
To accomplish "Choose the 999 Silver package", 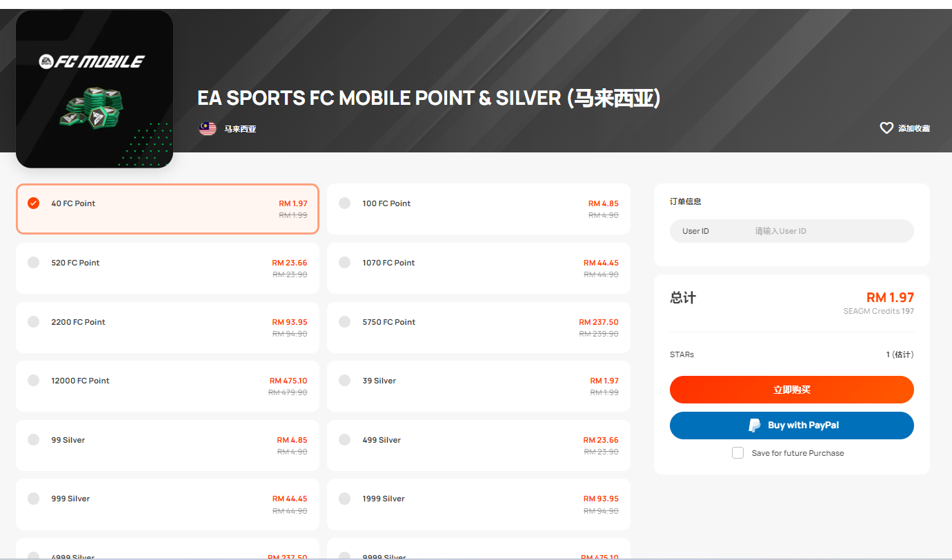I will [168, 504].
